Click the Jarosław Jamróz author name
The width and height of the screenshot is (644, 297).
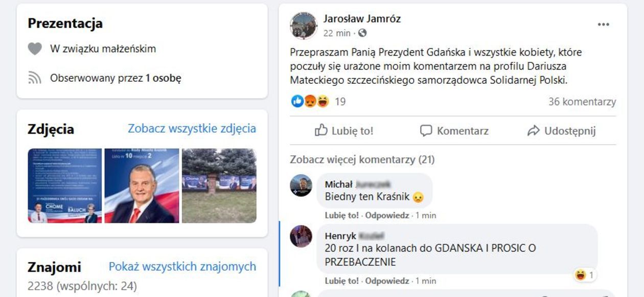[362, 19]
